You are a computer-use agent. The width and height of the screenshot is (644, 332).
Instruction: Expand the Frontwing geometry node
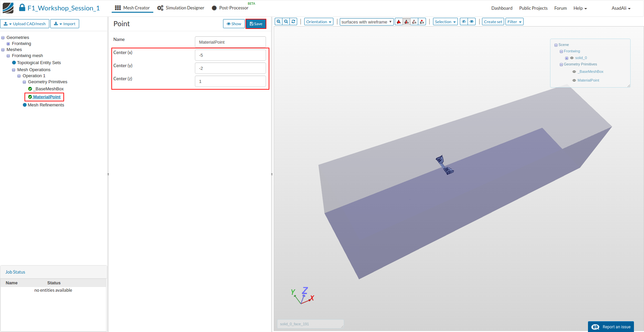click(8, 44)
